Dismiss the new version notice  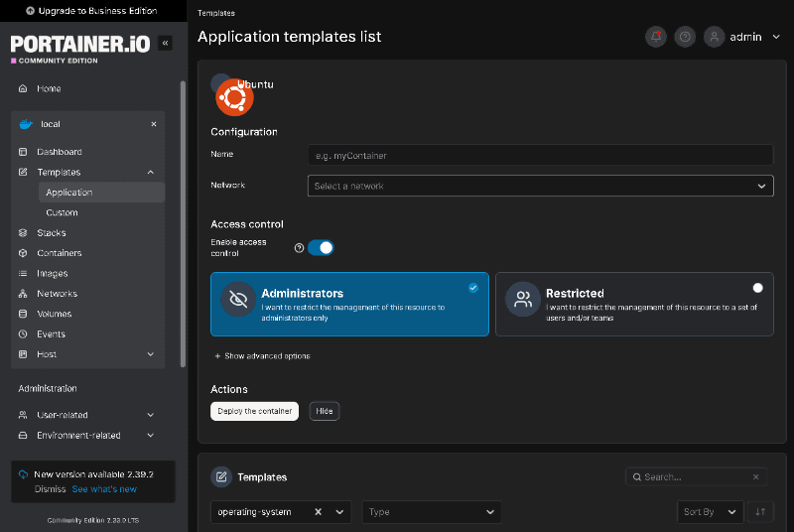pos(51,489)
